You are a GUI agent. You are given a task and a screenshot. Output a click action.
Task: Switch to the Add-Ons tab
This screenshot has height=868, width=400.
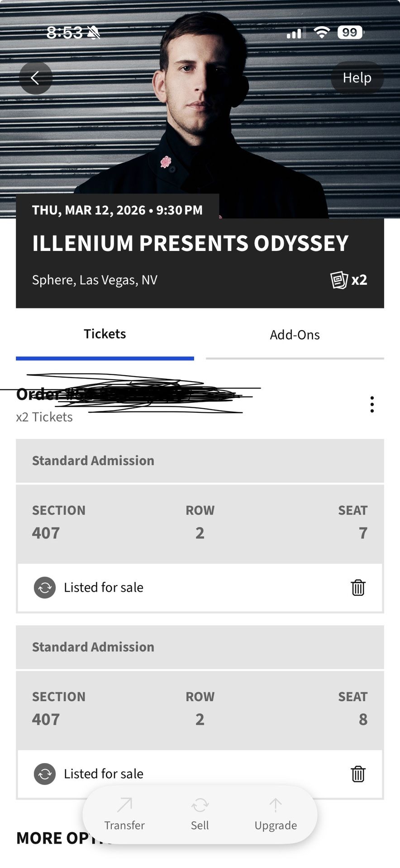(295, 335)
